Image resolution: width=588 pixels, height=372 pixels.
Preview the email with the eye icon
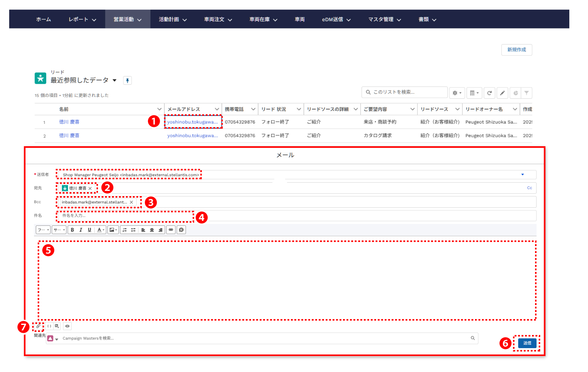[67, 326]
